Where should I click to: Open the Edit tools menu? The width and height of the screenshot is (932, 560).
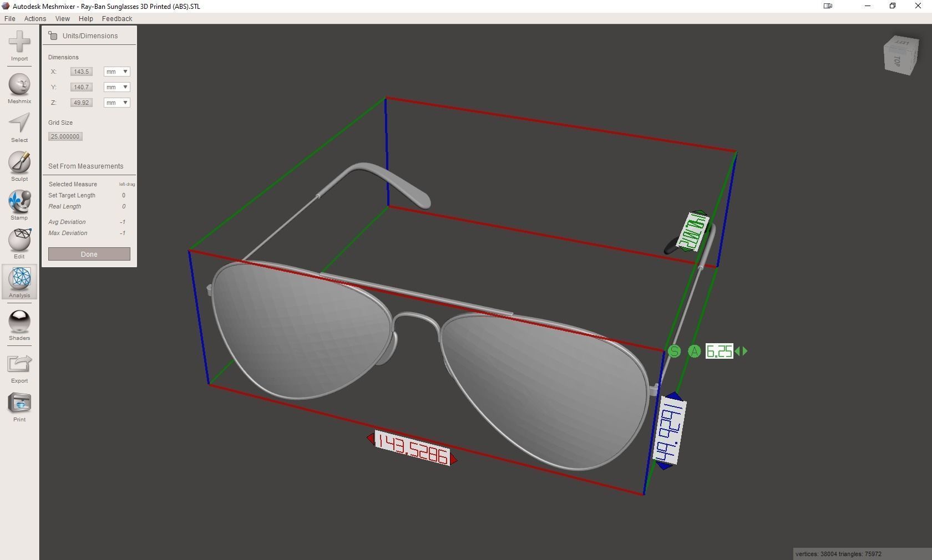pyautogui.click(x=19, y=244)
